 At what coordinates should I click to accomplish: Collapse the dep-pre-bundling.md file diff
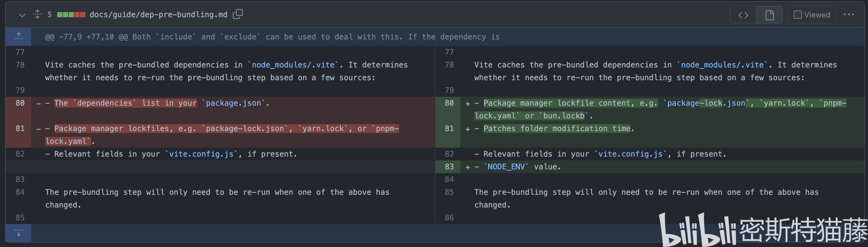22,15
